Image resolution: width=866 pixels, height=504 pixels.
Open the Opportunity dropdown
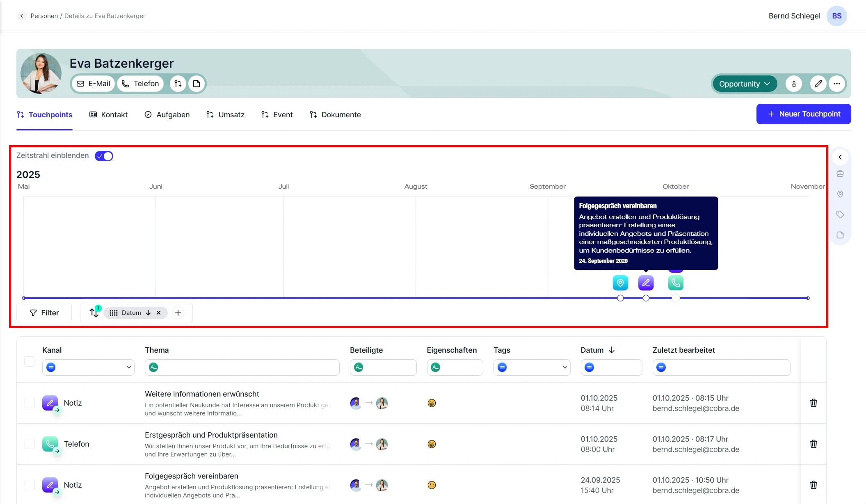coord(744,84)
